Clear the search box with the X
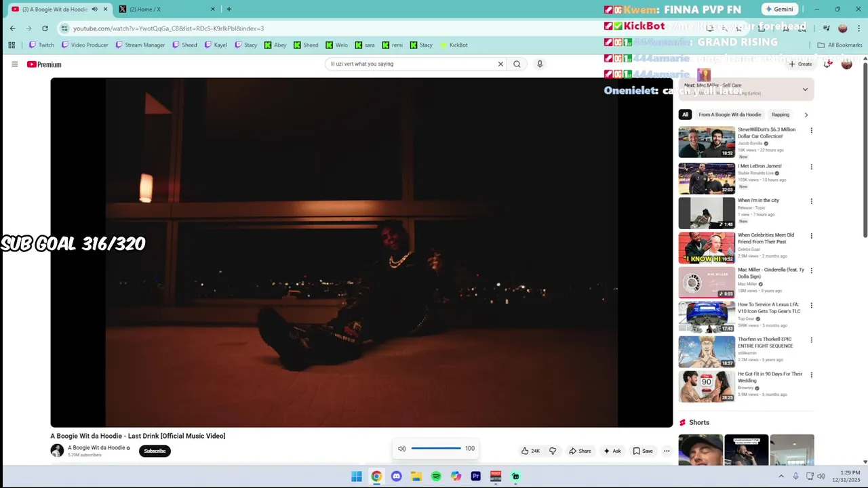Image resolution: width=868 pixels, height=488 pixels. 500,64
